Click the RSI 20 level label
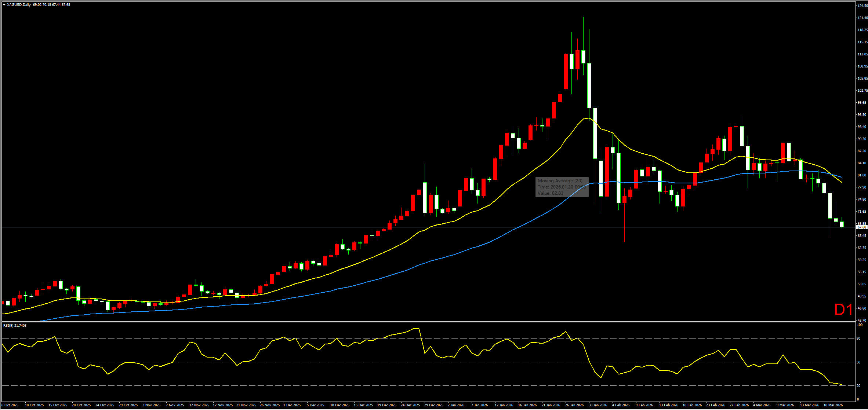The image size is (868, 410). tap(858, 386)
